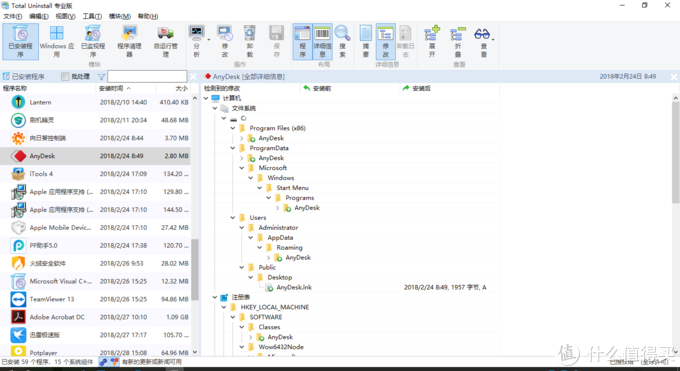Open the 程序清理器 tool

tap(129, 42)
